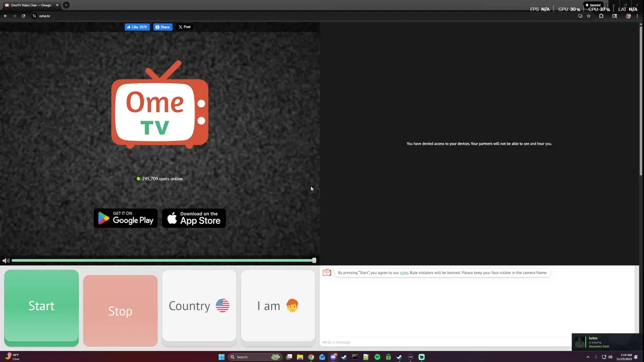Click the denied access to devices message
The width and height of the screenshot is (644, 362).
coord(479,144)
